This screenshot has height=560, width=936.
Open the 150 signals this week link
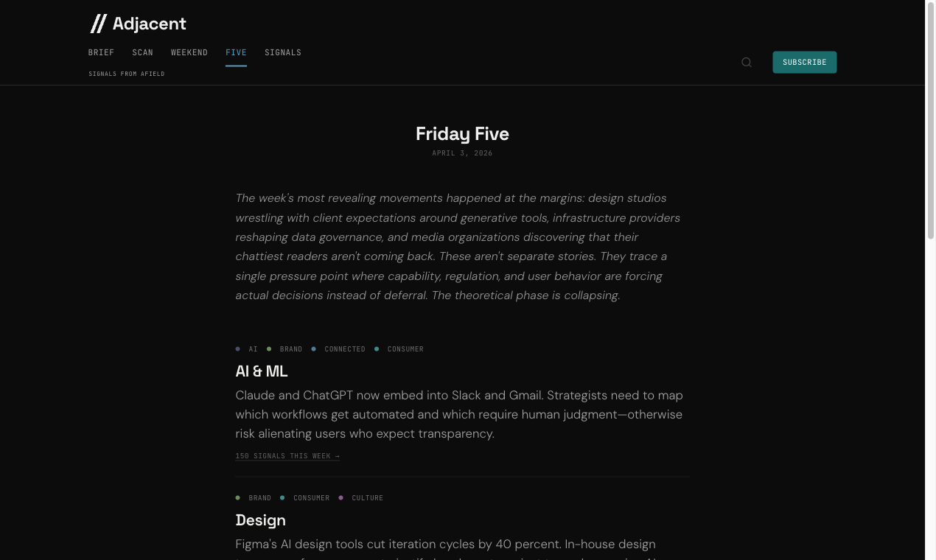(287, 456)
